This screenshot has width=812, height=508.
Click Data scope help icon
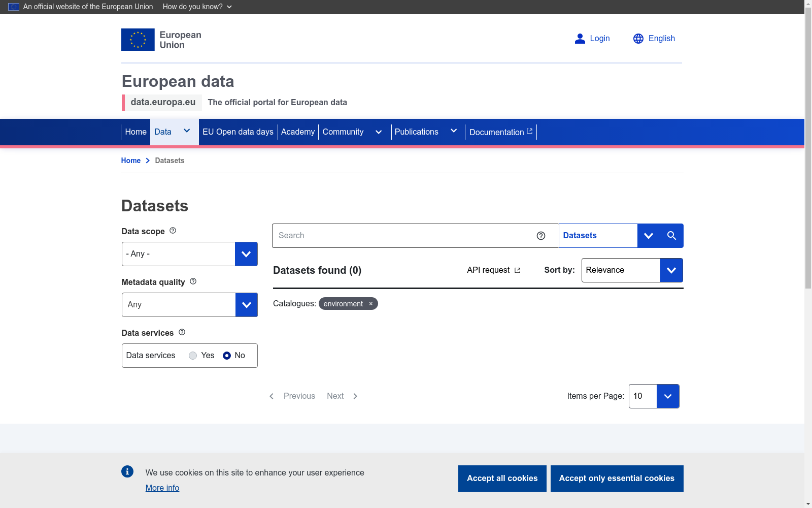pos(173,231)
